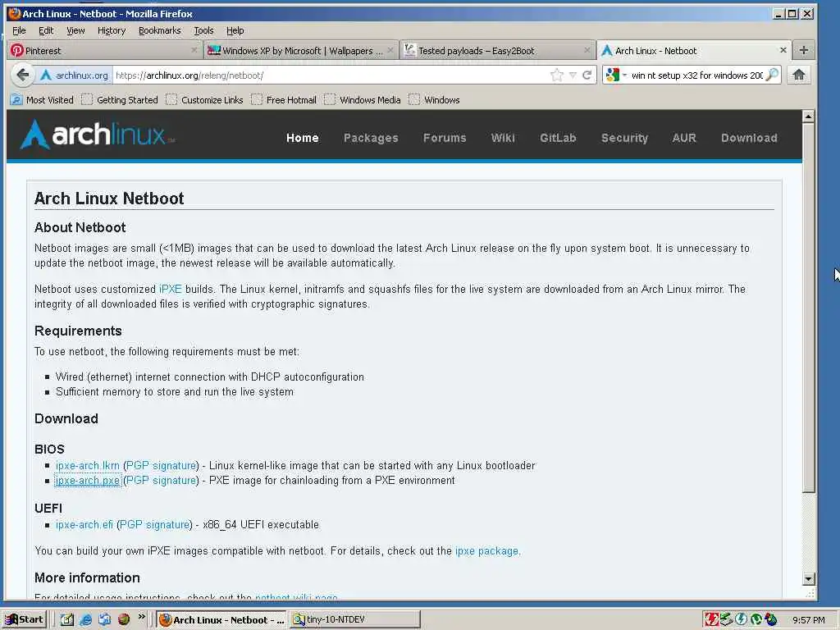
Task: Open a new tab with plus button
Action: (x=803, y=50)
